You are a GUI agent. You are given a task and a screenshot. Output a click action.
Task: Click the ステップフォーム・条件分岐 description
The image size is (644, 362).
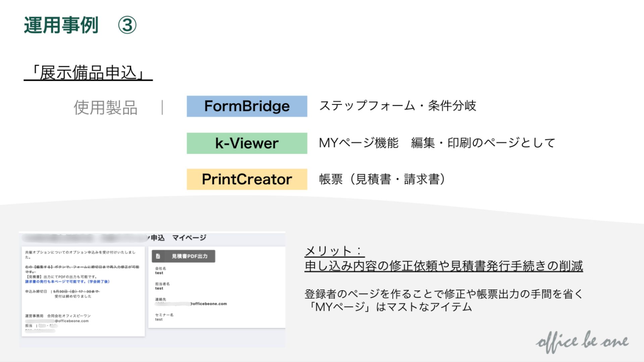[x=397, y=106]
